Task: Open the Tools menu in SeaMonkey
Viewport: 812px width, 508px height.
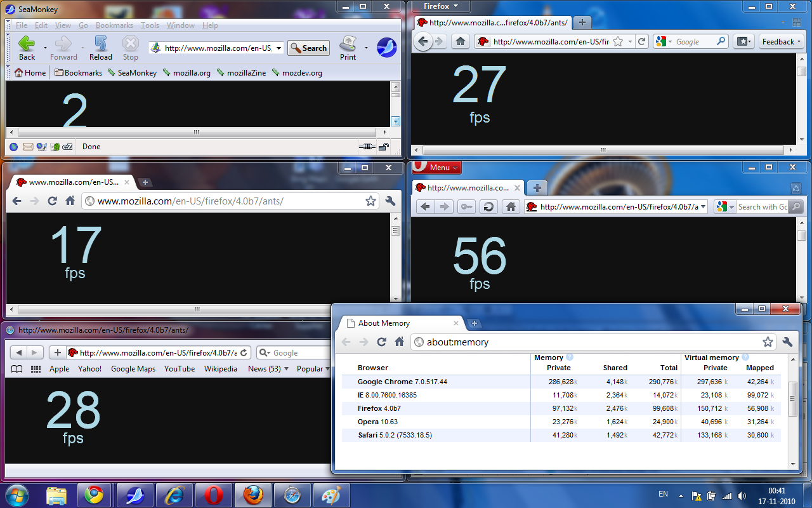Action: [x=150, y=25]
